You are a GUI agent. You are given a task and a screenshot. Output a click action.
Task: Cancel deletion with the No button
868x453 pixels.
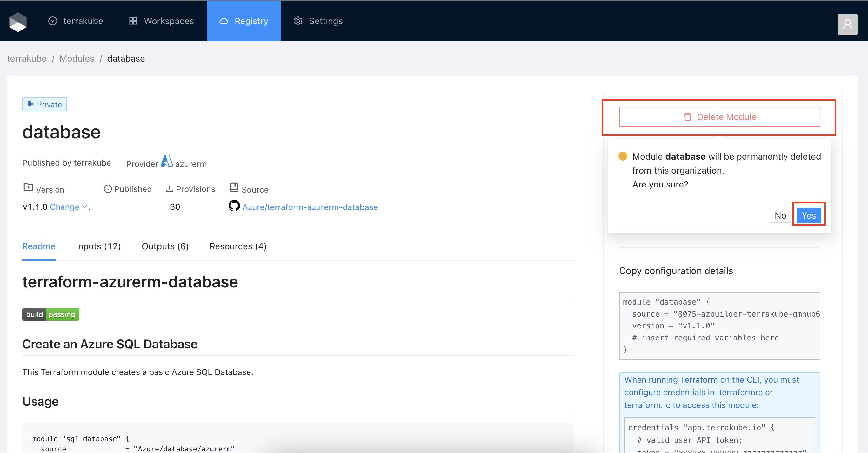(780, 215)
